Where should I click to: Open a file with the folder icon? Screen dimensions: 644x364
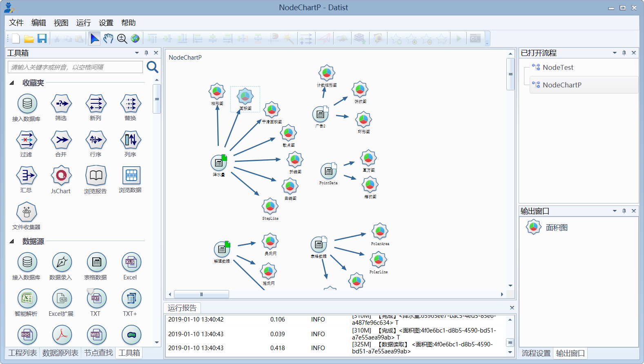click(29, 38)
